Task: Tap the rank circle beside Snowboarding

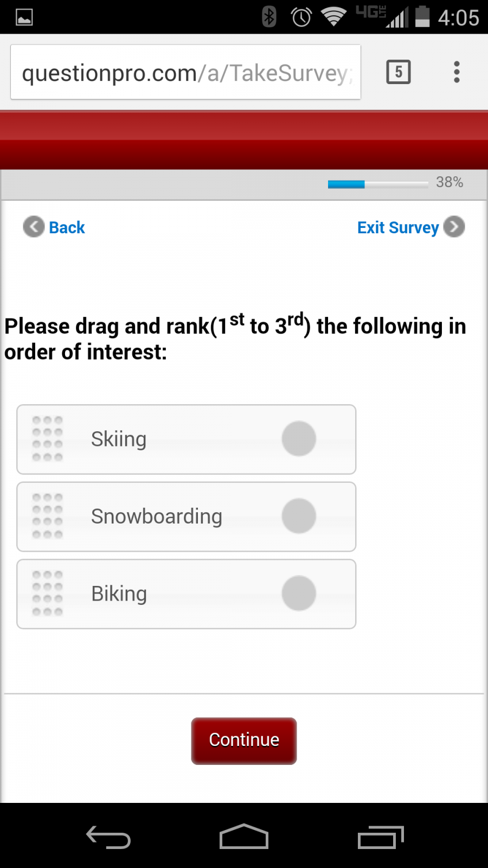Action: [298, 516]
